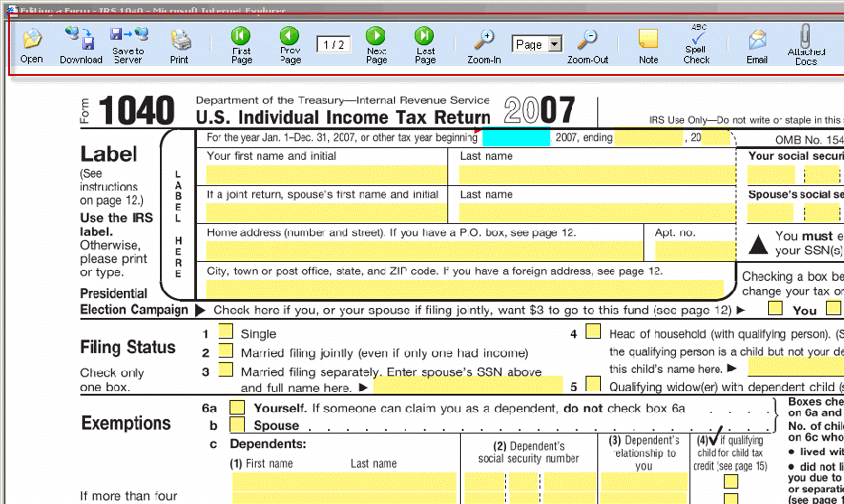Click the tax year ending date field
Image resolution: width=844 pixels, height=504 pixels.
click(x=649, y=137)
